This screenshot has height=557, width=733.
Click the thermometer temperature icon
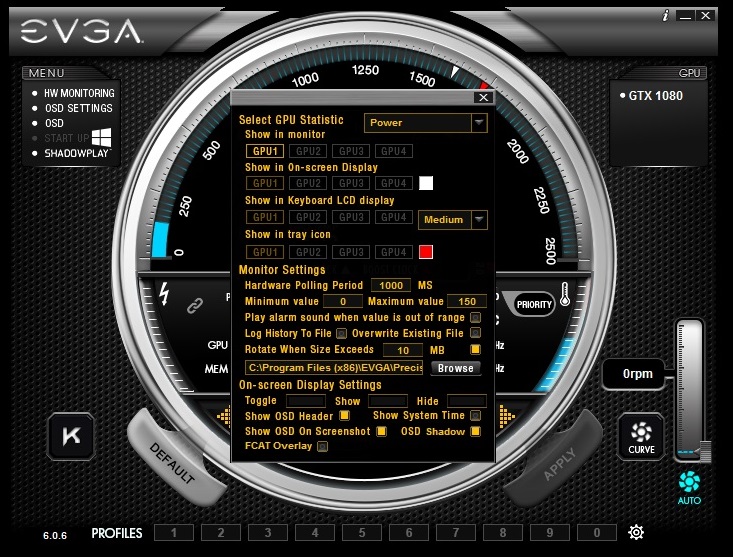(565, 294)
